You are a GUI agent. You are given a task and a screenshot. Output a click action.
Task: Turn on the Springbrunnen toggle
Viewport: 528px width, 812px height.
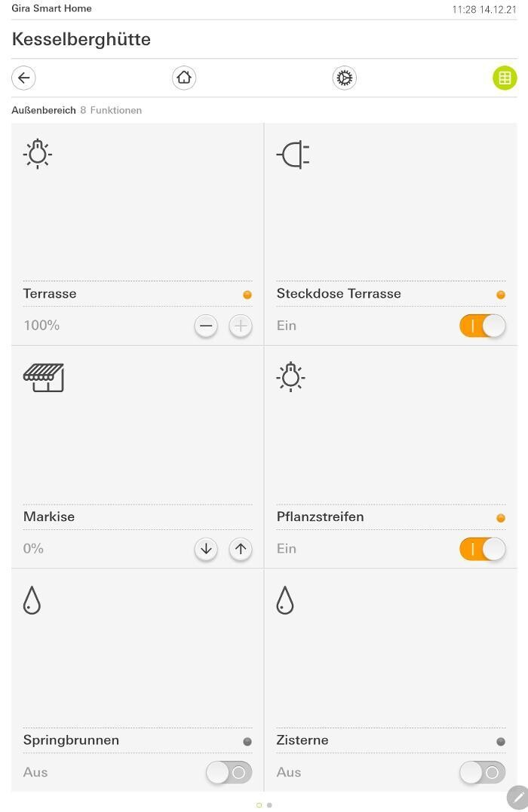229,772
